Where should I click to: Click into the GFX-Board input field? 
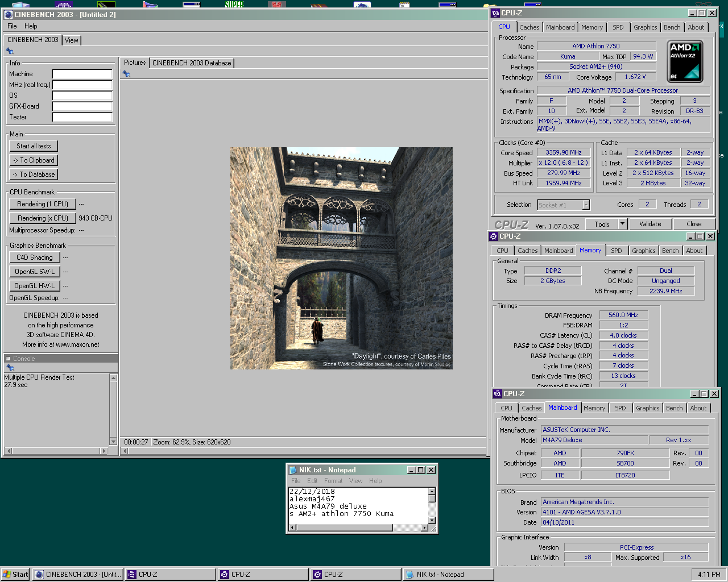coord(82,106)
